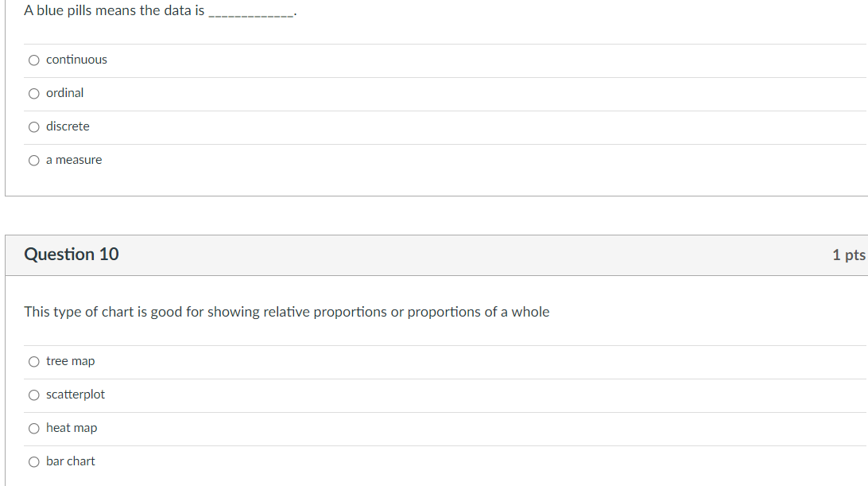Click the 'ordinal' answer label text

(x=64, y=93)
